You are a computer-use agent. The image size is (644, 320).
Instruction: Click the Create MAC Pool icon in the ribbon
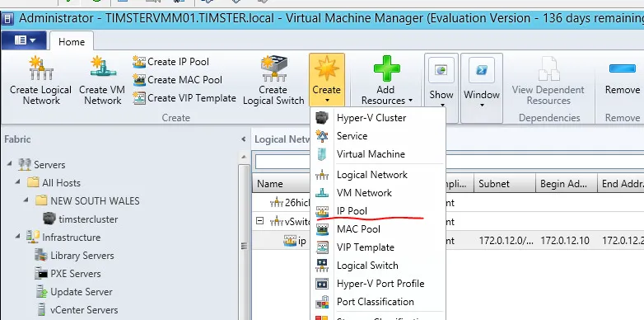tap(139, 80)
